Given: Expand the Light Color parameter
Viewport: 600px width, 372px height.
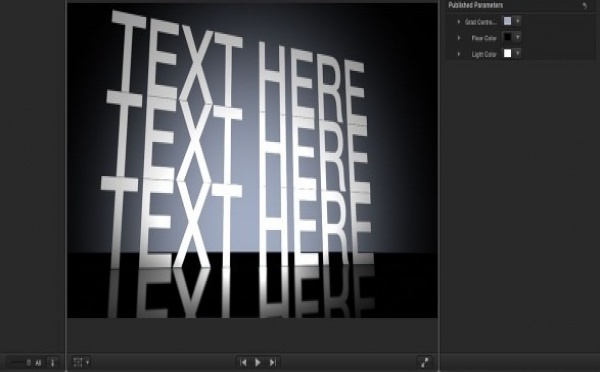Looking at the screenshot, I should point(459,54).
